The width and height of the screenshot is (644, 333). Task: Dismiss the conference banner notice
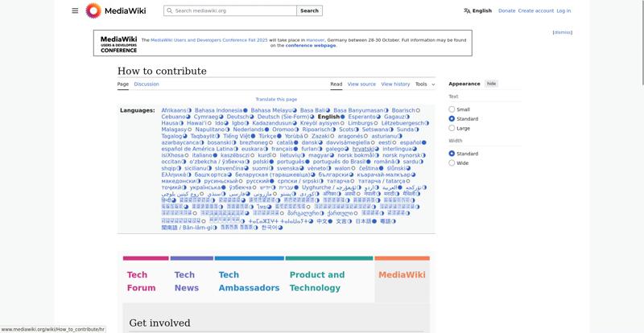563,33
